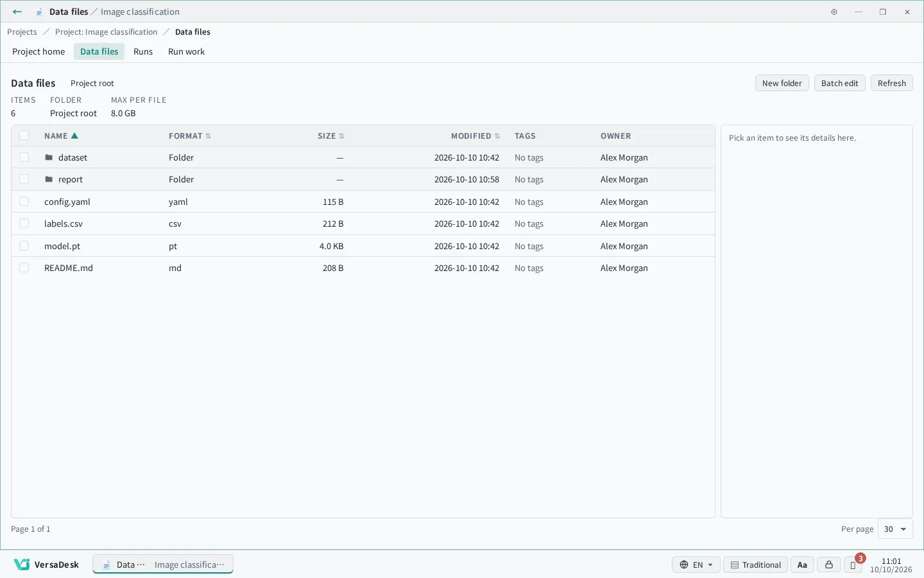Screen dimensions: 924x578
Task: Go back using the left arrow icon
Action: click(17, 12)
